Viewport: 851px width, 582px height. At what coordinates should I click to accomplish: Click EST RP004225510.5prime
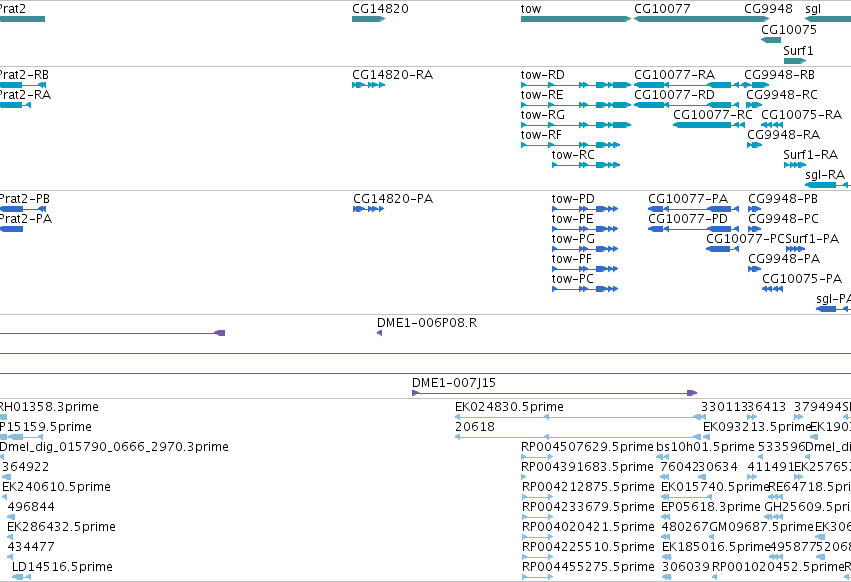coord(537,557)
